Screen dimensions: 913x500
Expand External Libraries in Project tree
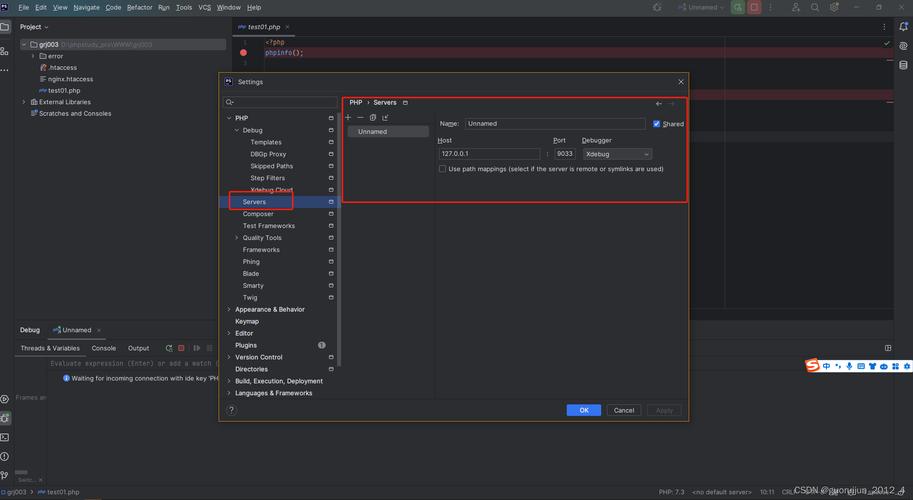(24, 102)
